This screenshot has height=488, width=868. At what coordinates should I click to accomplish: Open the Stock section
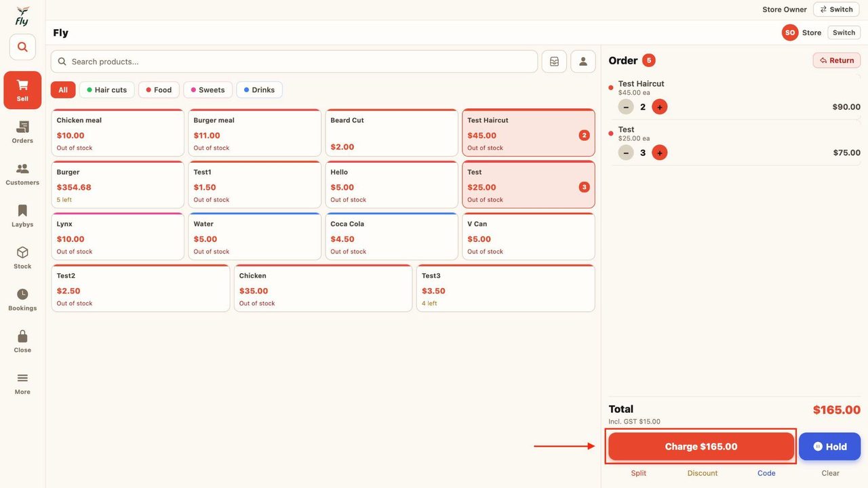click(x=22, y=258)
